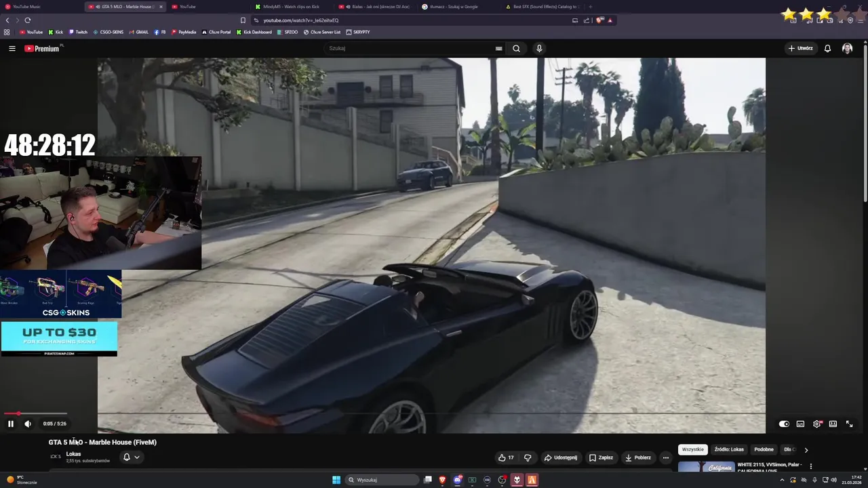Open video player settings gear
The height and width of the screenshot is (488, 868).
click(816, 424)
